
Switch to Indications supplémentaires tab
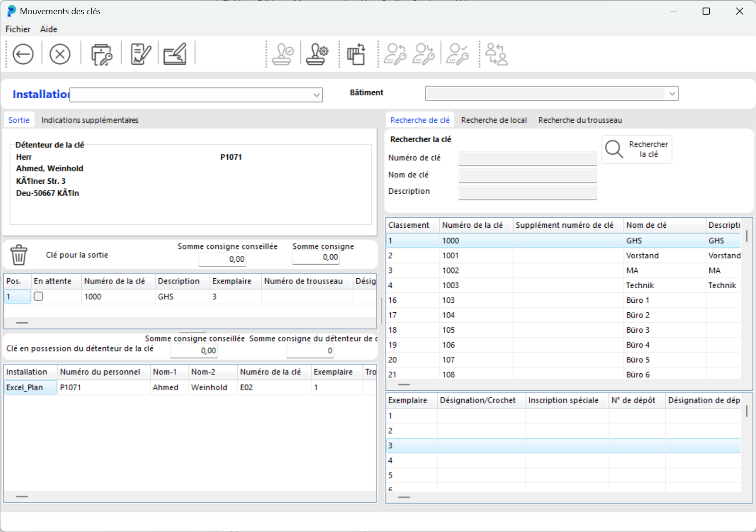coord(90,120)
